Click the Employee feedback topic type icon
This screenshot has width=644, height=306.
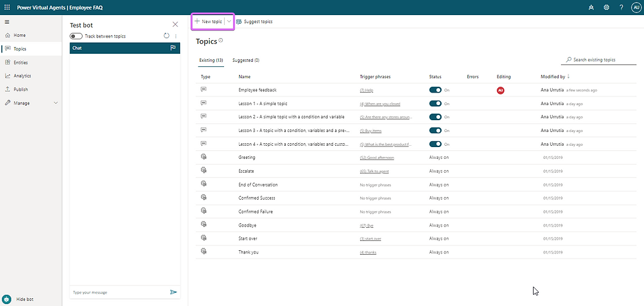[x=203, y=89]
